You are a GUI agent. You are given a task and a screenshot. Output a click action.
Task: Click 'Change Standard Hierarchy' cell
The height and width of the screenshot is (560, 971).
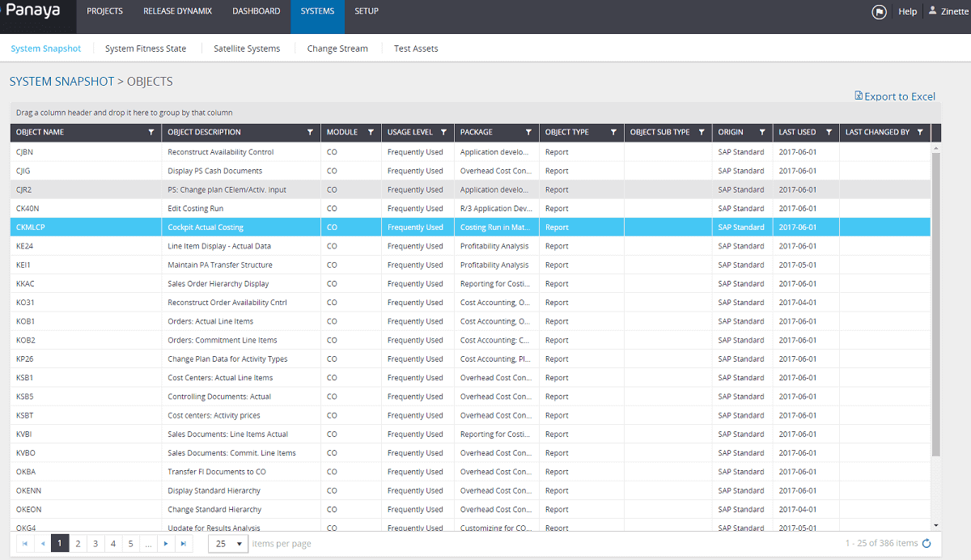(241, 510)
